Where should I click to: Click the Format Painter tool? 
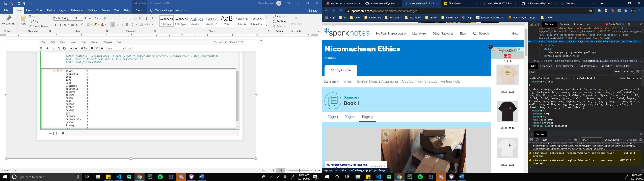coord(39,26)
